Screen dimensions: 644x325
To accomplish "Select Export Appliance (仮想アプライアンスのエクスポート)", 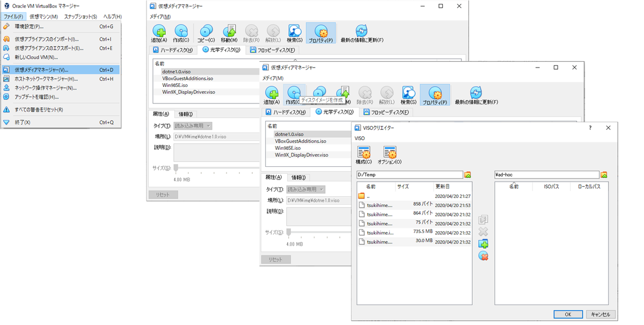I will [61, 48].
